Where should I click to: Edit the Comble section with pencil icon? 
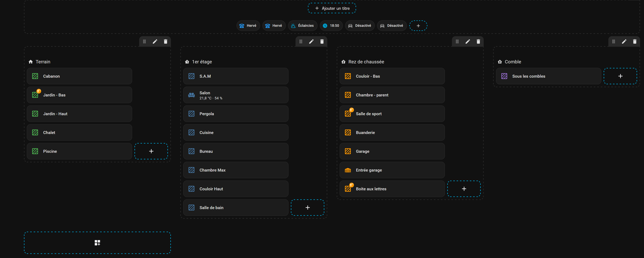click(624, 41)
